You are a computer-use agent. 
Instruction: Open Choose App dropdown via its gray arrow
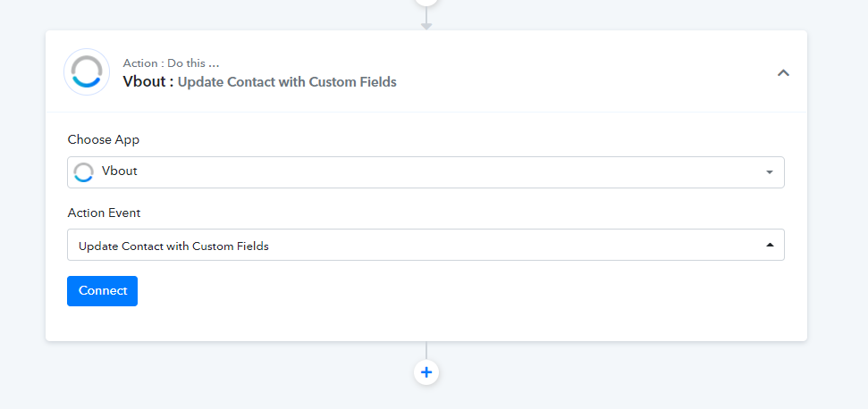pos(770,172)
